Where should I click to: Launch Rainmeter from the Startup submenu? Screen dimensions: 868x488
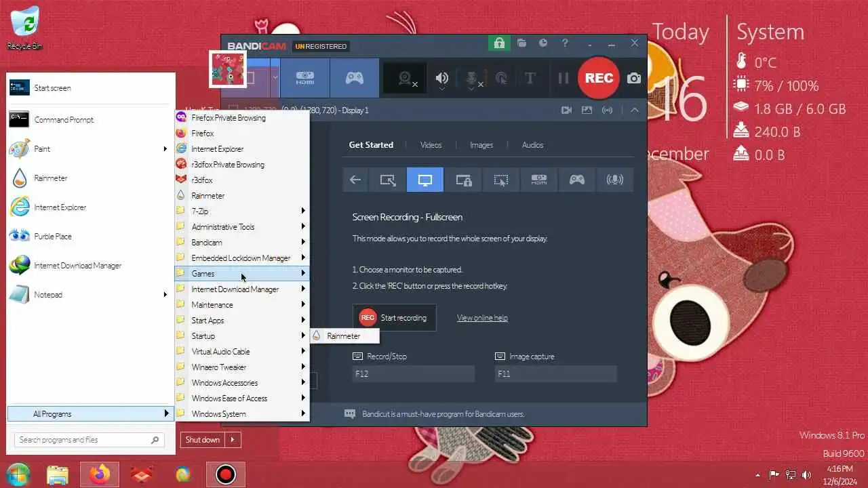(x=344, y=336)
